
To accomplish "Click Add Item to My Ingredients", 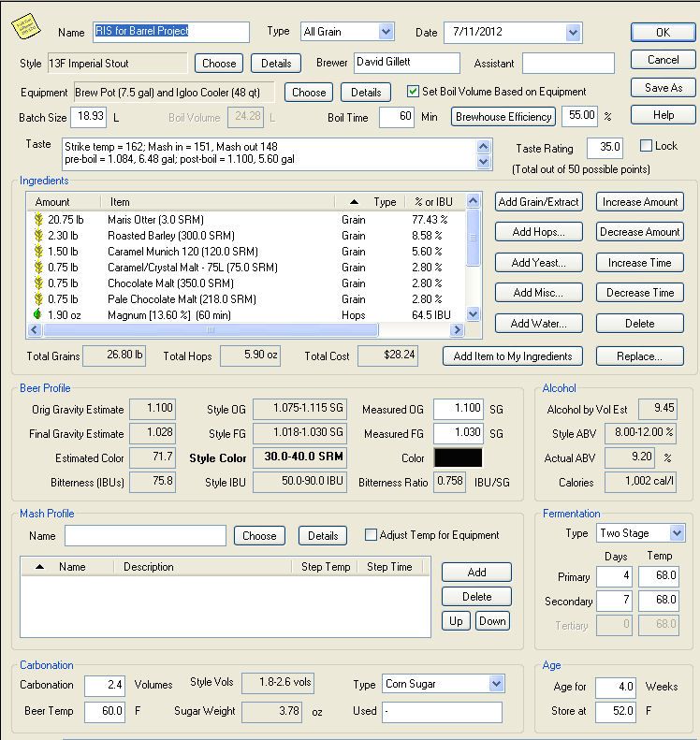I will 513,356.
